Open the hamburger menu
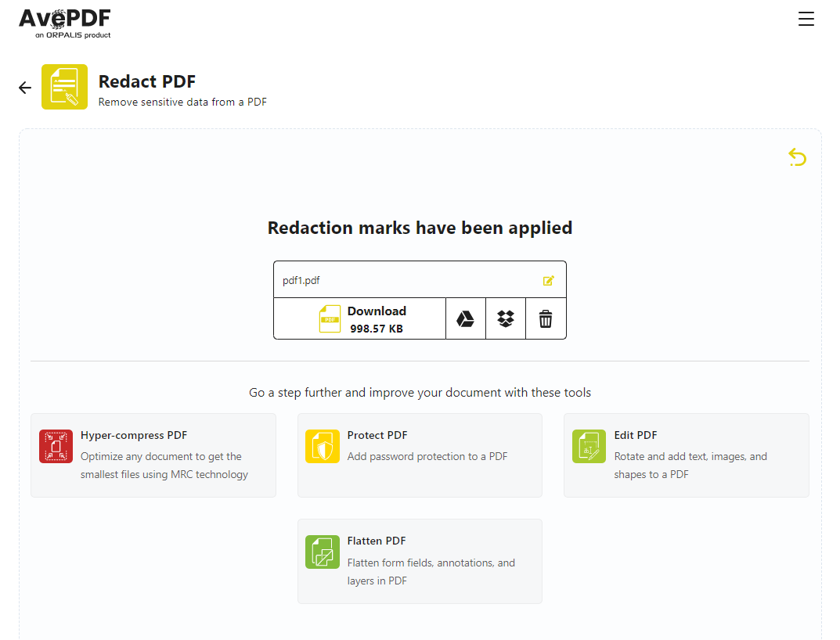 click(x=806, y=19)
